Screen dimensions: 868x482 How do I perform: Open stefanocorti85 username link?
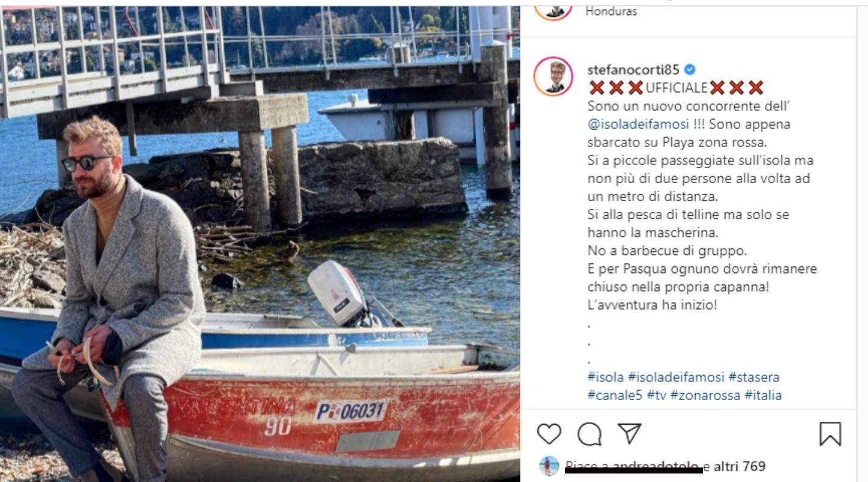(633, 70)
